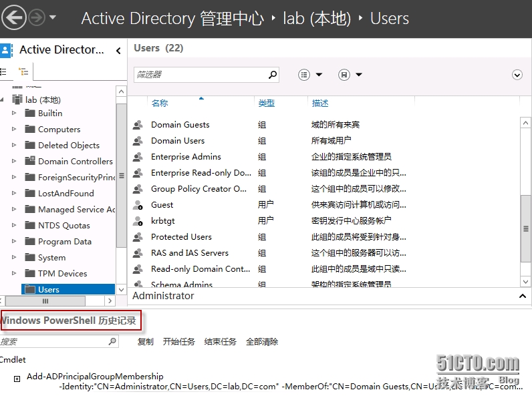Click the filter magnifier icon

pos(273,75)
